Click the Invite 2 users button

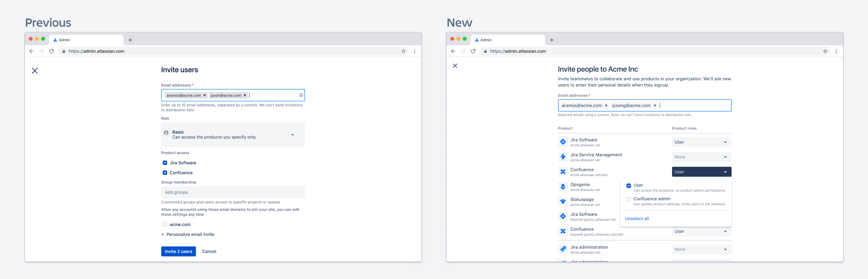click(x=178, y=251)
